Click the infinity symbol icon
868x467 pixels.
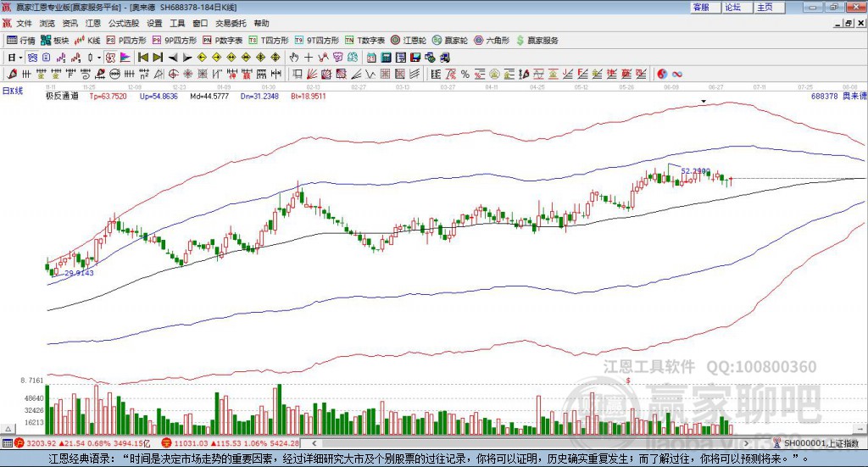click(x=677, y=74)
